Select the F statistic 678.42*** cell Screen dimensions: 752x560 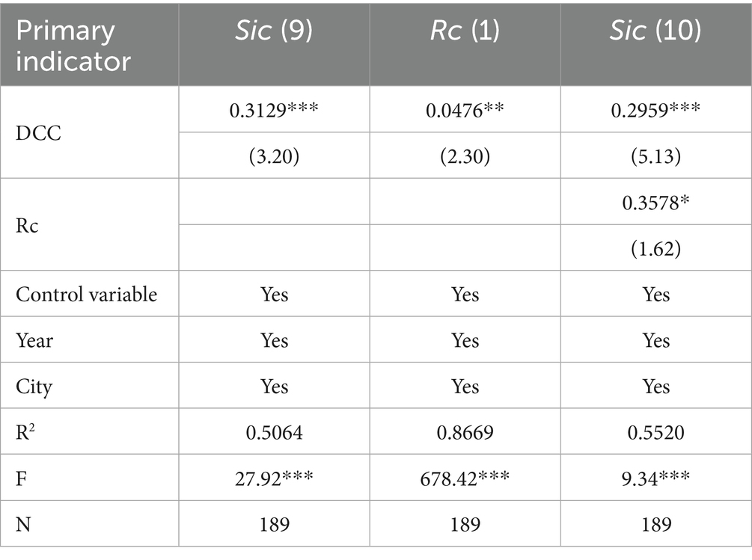click(465, 479)
